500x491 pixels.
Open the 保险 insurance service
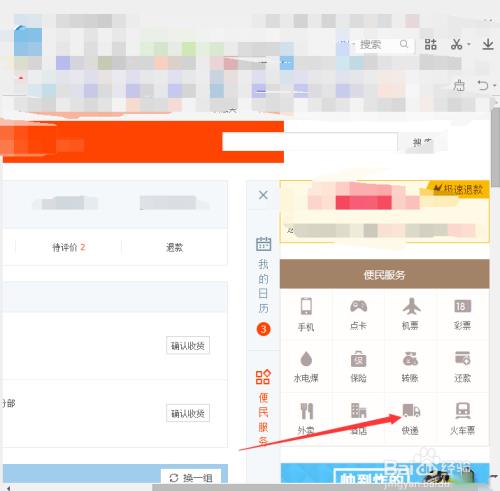tap(358, 367)
